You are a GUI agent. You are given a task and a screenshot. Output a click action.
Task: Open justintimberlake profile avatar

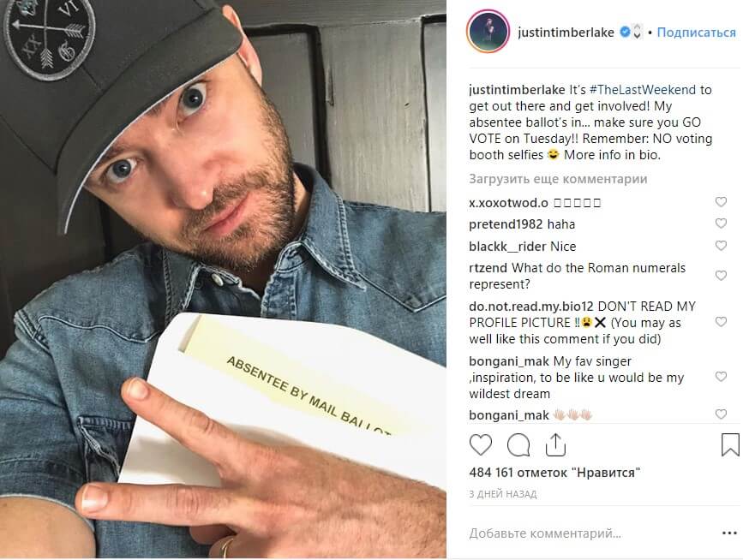[x=488, y=31]
